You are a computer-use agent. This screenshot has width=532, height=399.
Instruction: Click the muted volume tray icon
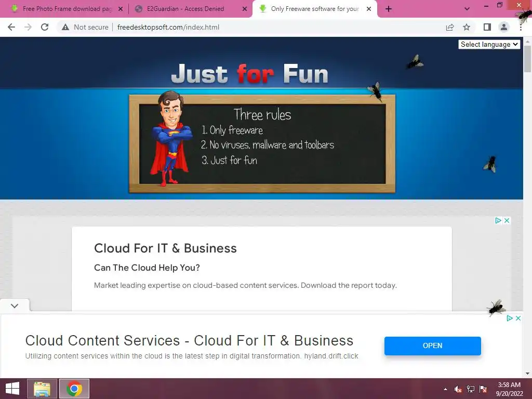pyautogui.click(x=458, y=389)
